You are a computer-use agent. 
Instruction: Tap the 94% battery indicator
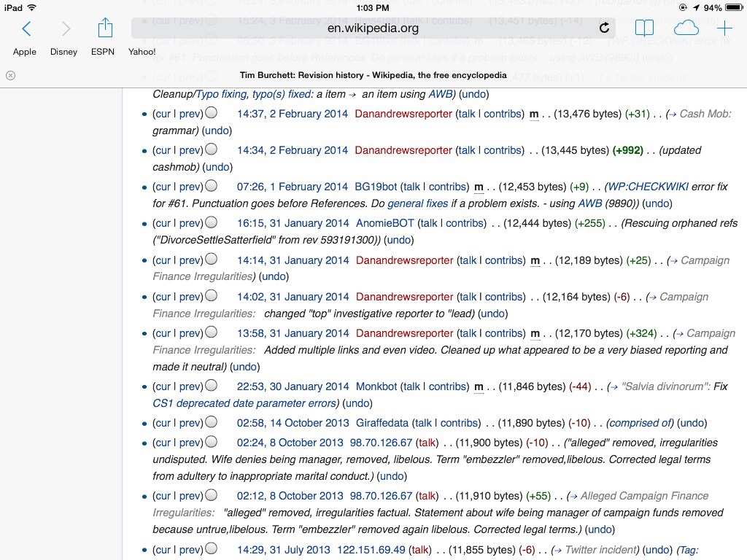pyautogui.click(x=723, y=7)
